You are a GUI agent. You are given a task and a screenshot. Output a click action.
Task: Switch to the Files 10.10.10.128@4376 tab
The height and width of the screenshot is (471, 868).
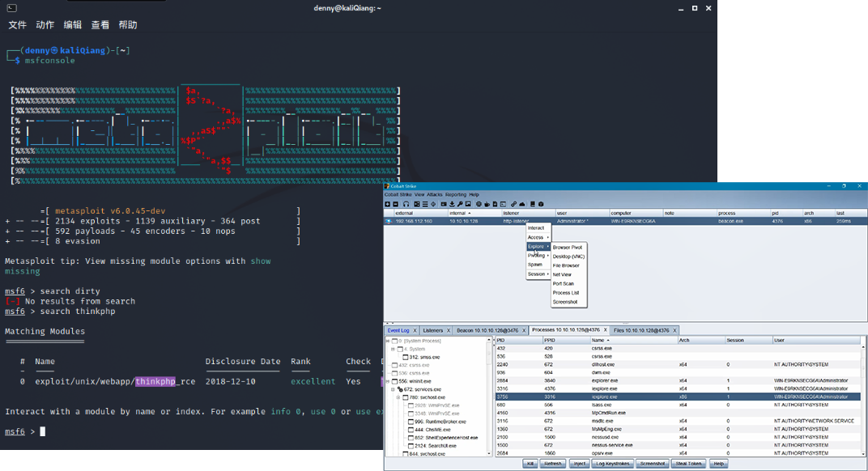tap(640, 330)
